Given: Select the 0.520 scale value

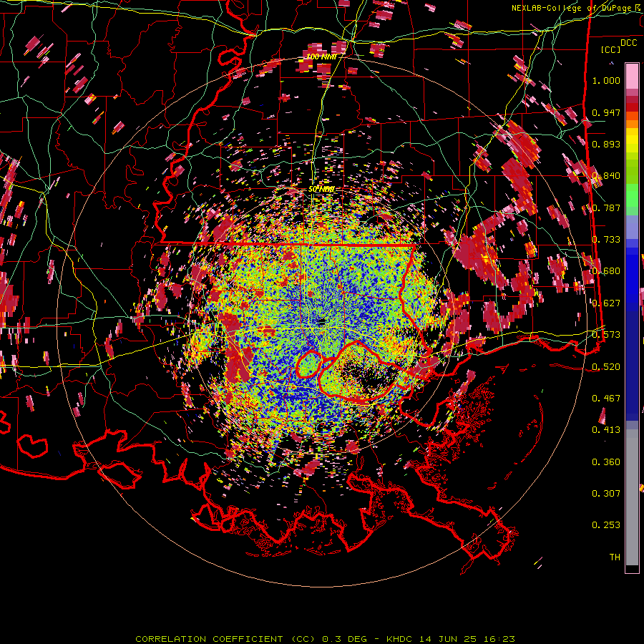Looking at the screenshot, I should click(x=606, y=366).
